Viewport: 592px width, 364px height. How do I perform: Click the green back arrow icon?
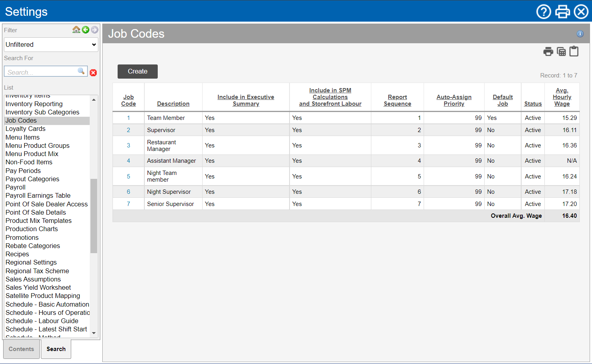(85, 29)
